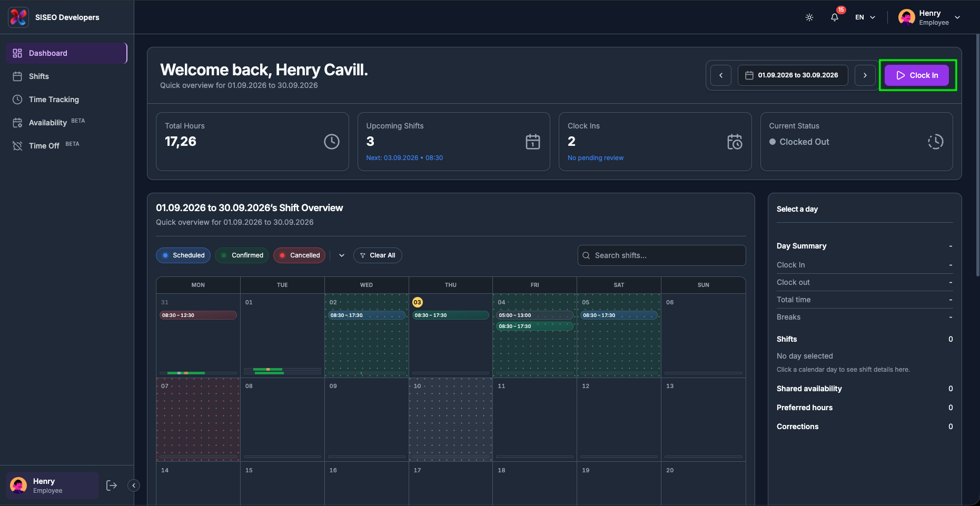
Task: Select calendar day 10
Action: pos(451,420)
